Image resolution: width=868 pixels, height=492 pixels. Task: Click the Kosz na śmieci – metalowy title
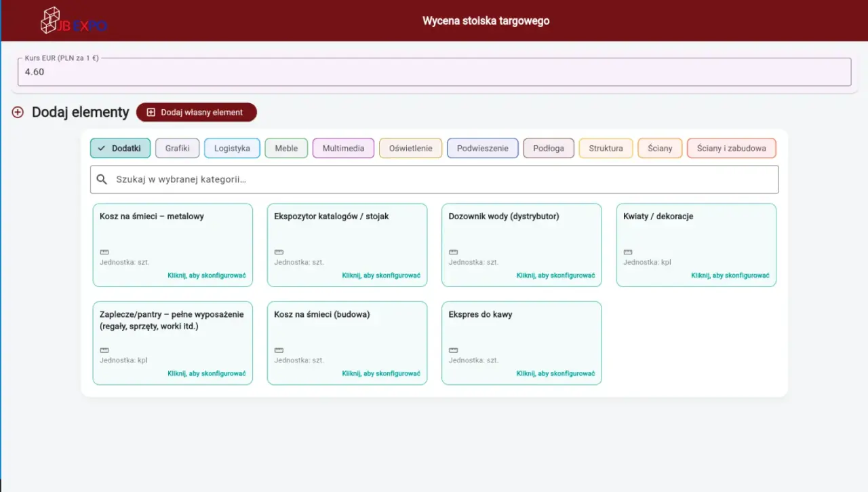(x=152, y=216)
